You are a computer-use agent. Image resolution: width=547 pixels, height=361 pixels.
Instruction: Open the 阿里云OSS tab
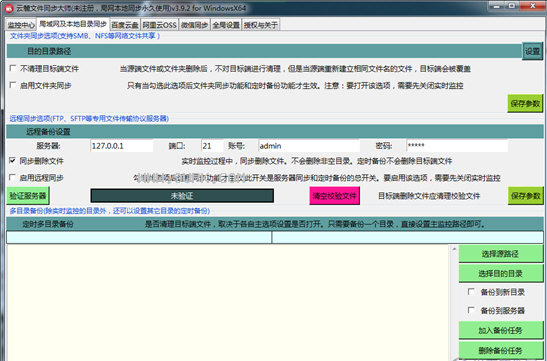tap(159, 25)
